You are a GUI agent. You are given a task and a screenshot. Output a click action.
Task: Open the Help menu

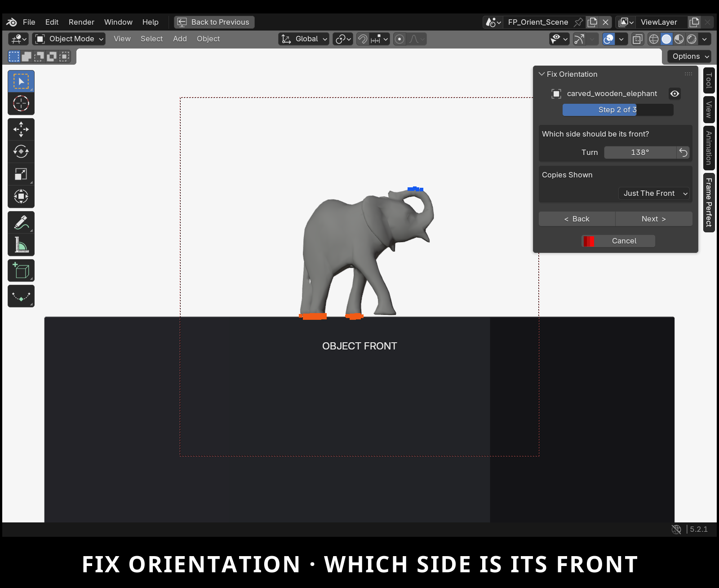pyautogui.click(x=151, y=22)
